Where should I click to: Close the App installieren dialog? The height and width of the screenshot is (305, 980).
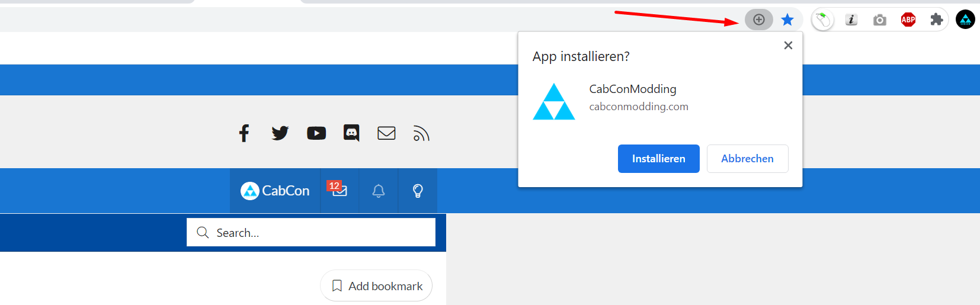pyautogui.click(x=788, y=46)
